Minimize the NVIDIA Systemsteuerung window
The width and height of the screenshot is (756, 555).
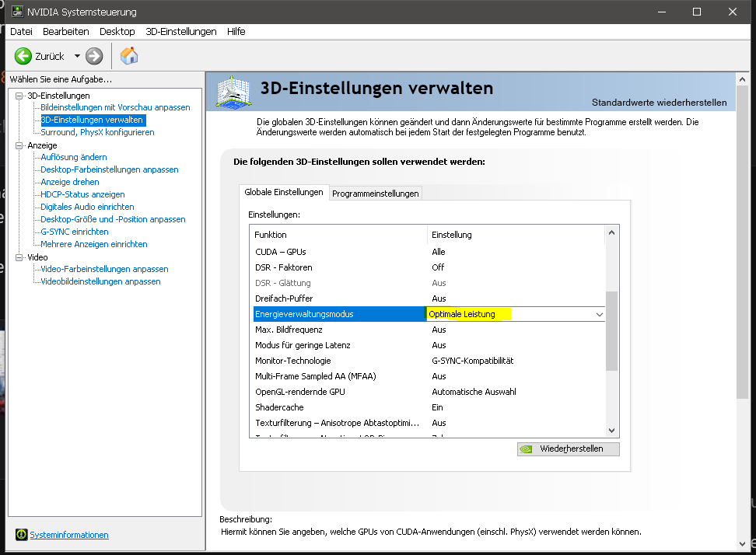click(x=661, y=12)
